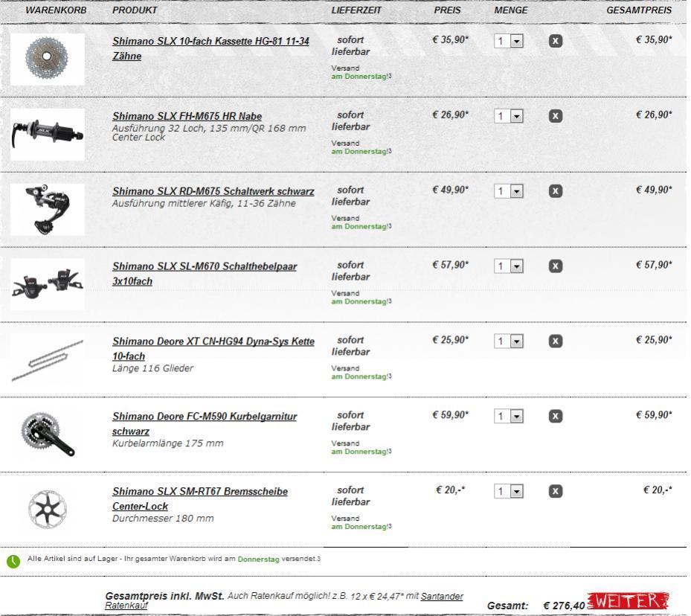Open quantity dropdown for FH-M675 HR Nabe

pos(509,116)
